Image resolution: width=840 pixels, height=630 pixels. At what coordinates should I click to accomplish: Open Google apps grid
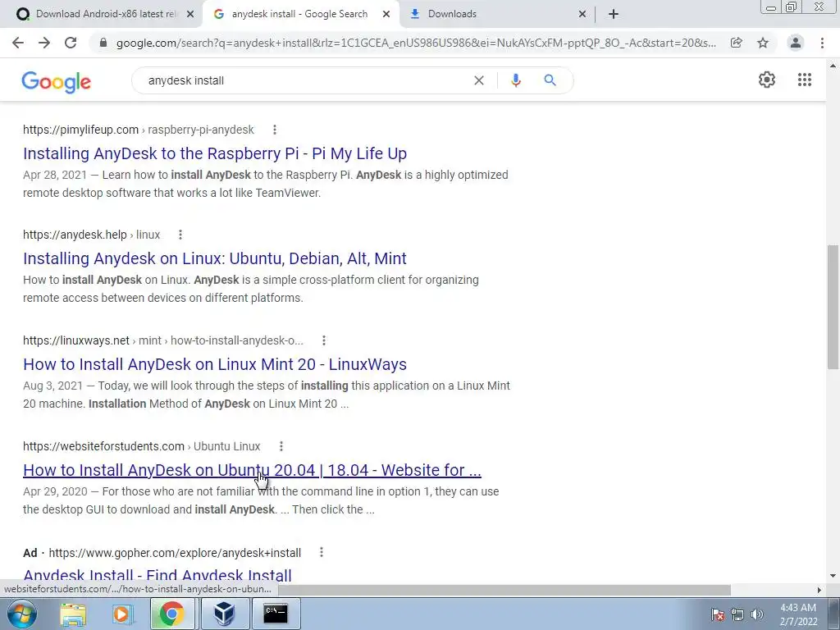pos(805,80)
